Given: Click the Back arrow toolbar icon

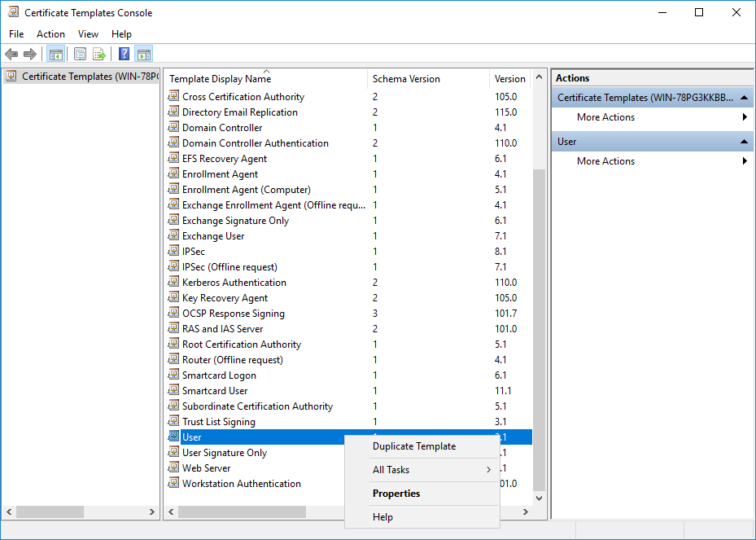Looking at the screenshot, I should point(11,54).
